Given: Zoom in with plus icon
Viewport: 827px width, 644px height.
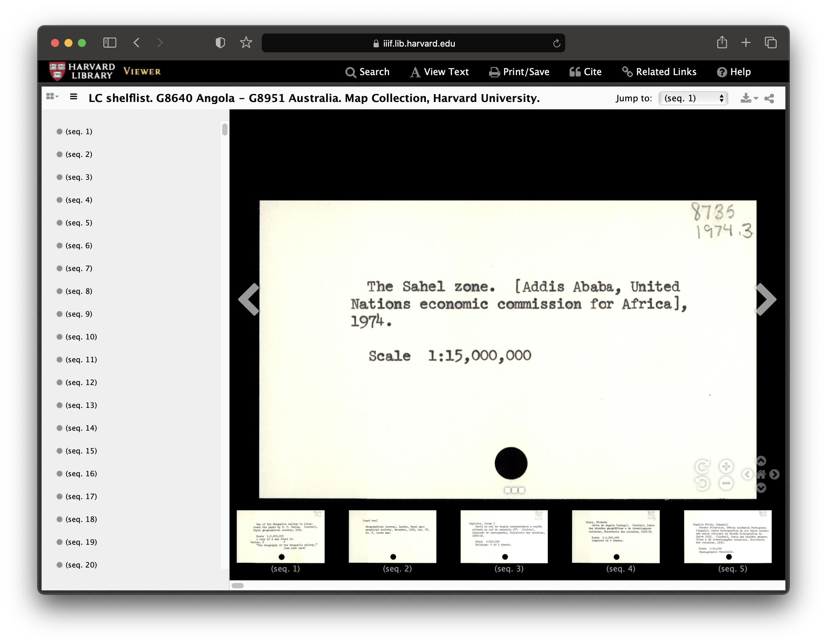Looking at the screenshot, I should coord(726,467).
